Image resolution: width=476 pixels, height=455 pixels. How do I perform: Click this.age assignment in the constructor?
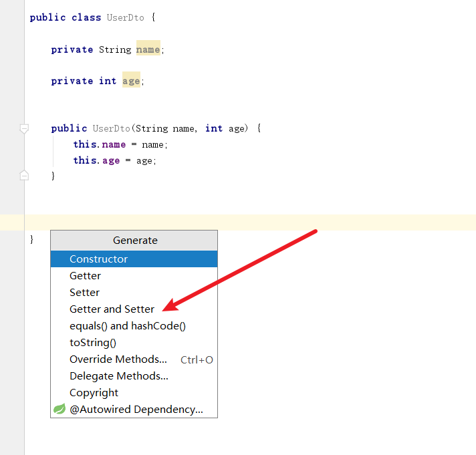coord(96,160)
